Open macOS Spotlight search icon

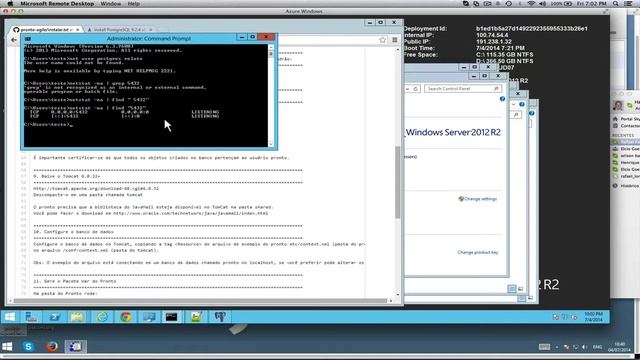click(x=616, y=4)
